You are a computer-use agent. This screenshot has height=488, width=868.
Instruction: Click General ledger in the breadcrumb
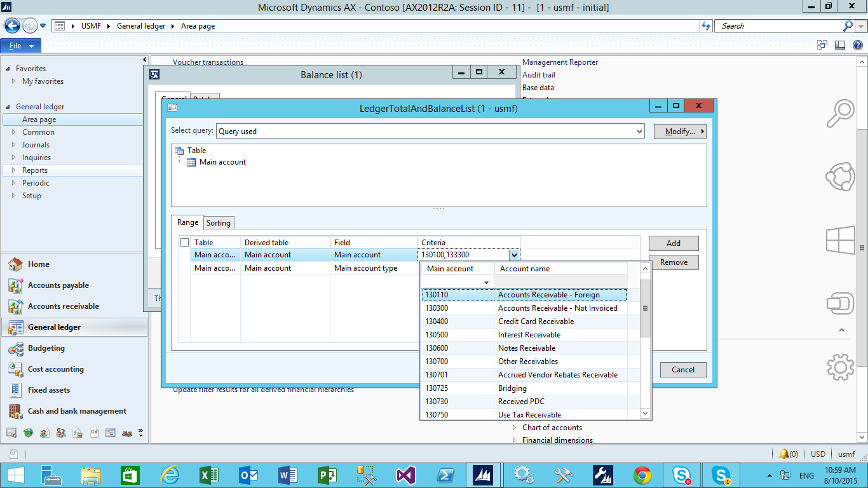click(x=141, y=26)
